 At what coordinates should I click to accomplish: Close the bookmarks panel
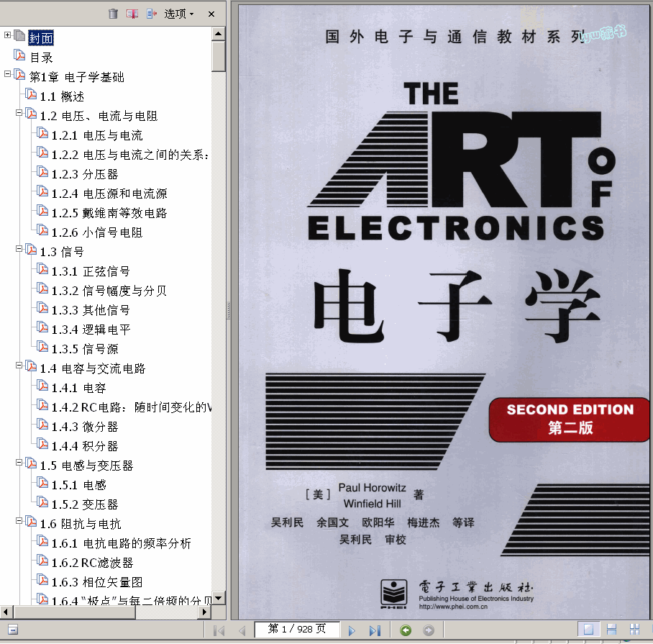(x=211, y=14)
